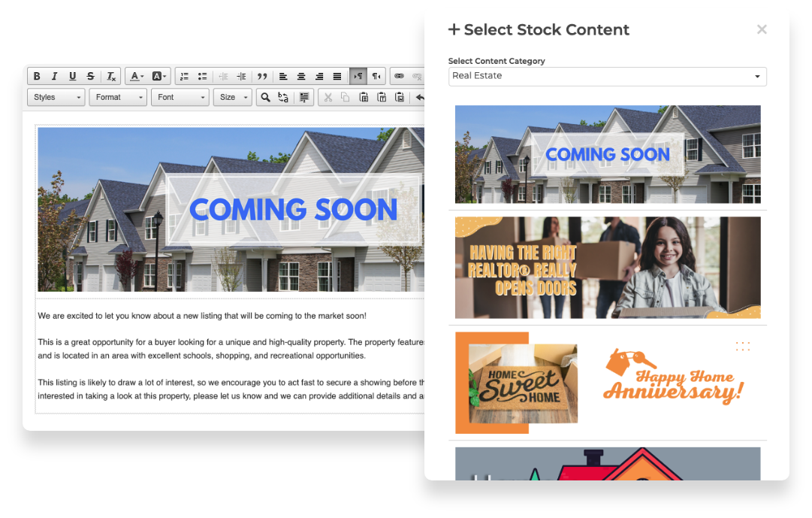Toggle italic text formatting
Screen dimensions: 812x518
coord(54,76)
